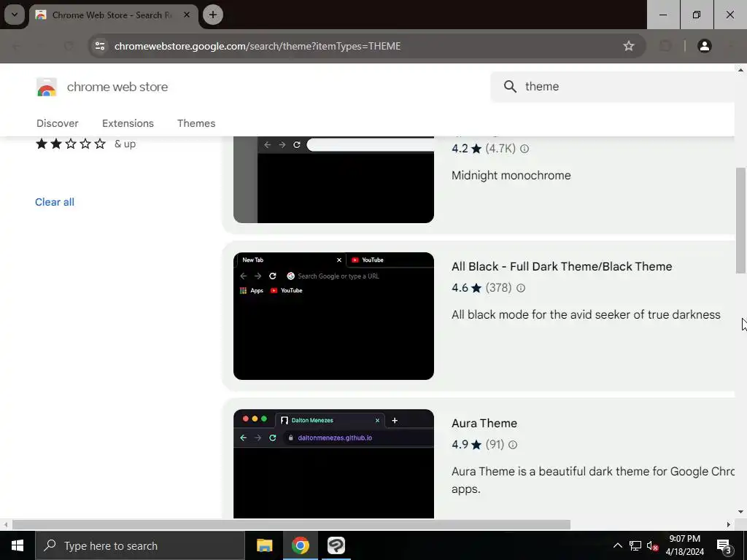The image size is (747, 560).
Task: Click the search magnifier icon
Action: (510, 87)
